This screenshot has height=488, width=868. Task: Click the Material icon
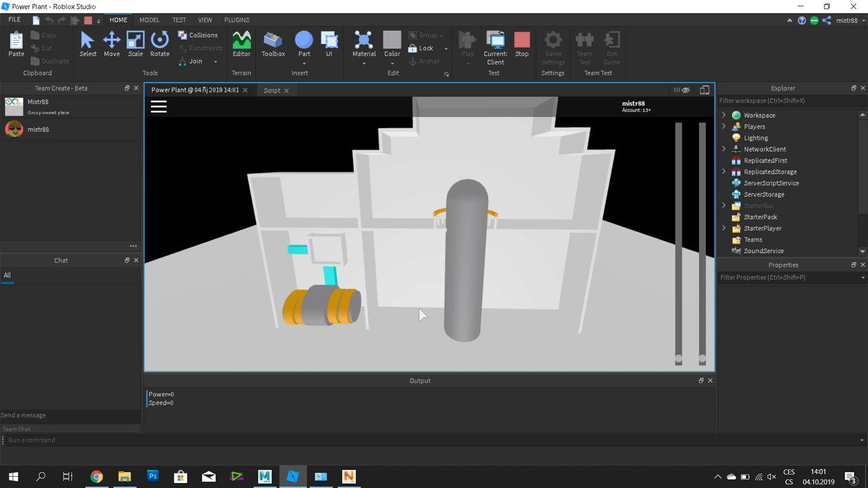pyautogui.click(x=364, y=40)
